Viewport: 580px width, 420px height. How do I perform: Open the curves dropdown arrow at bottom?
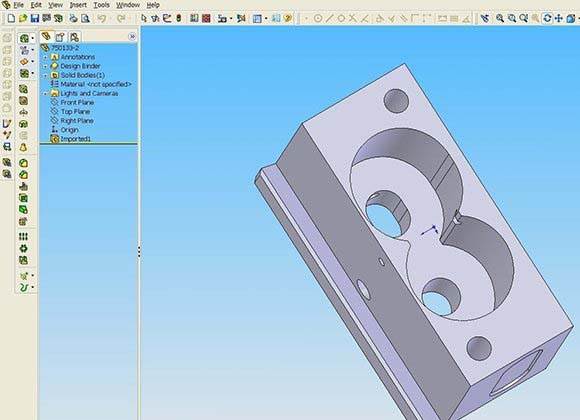click(x=33, y=287)
